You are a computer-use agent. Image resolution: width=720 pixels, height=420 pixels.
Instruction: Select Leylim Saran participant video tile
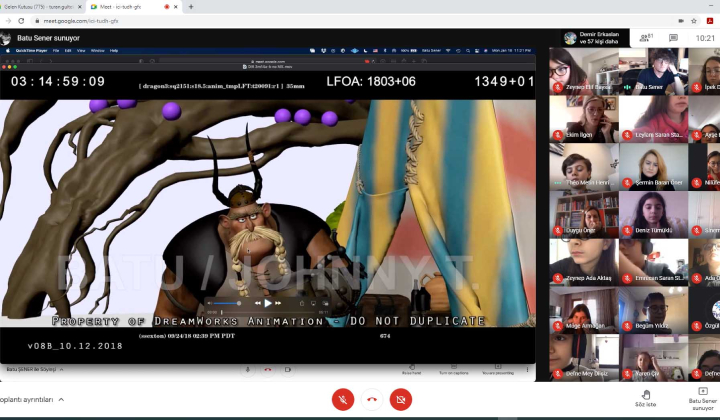tap(653, 119)
